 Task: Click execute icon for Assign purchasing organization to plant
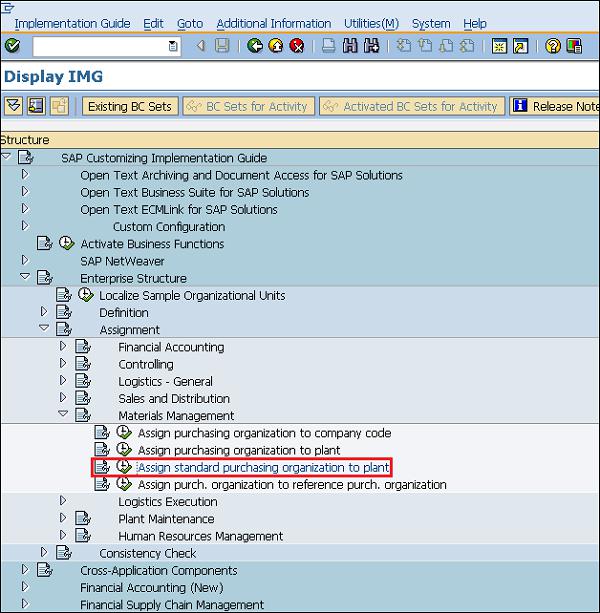pos(124,450)
